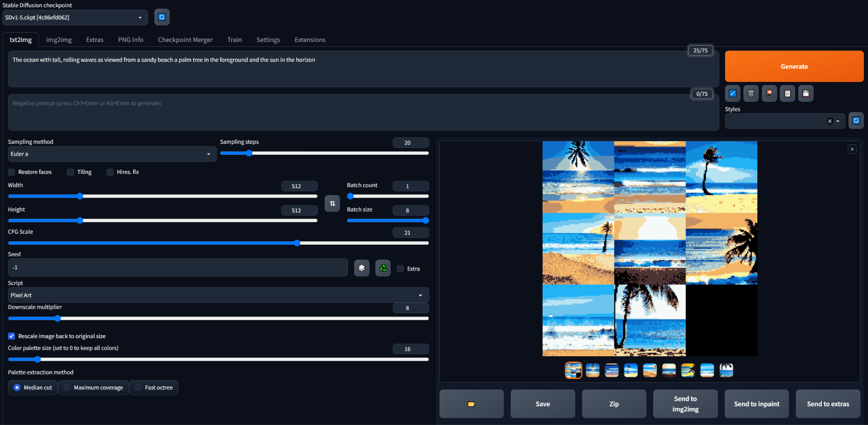Image resolution: width=868 pixels, height=425 pixels.
Task: Click the clipboard apply style icon
Action: pos(787,94)
